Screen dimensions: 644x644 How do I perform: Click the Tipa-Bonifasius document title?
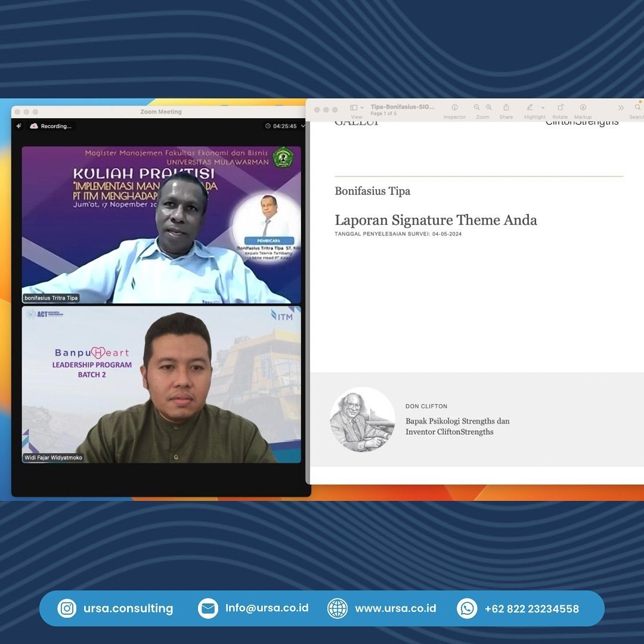(x=402, y=107)
